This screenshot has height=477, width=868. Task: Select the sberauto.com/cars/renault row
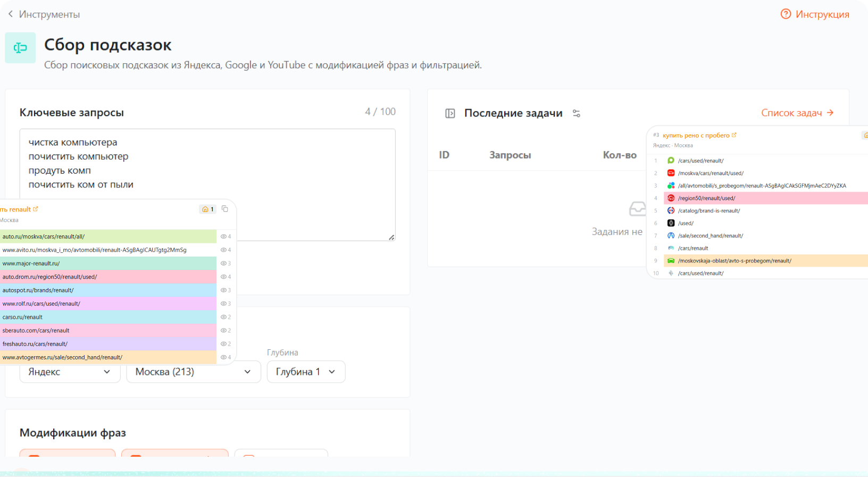click(108, 331)
